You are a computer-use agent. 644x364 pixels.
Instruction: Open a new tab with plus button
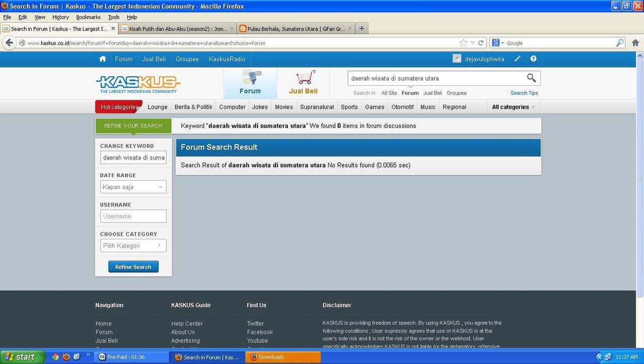(361, 29)
